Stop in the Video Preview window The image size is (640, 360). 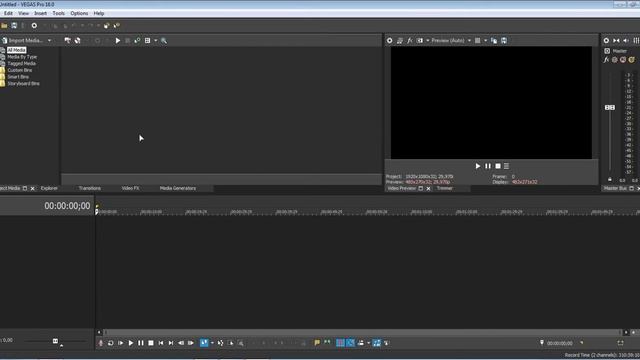pos(498,166)
